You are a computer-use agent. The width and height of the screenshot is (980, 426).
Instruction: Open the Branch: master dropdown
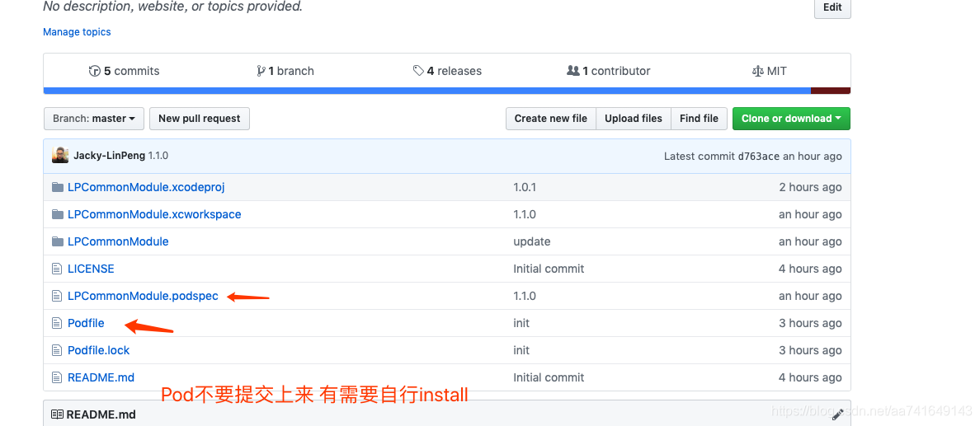94,119
